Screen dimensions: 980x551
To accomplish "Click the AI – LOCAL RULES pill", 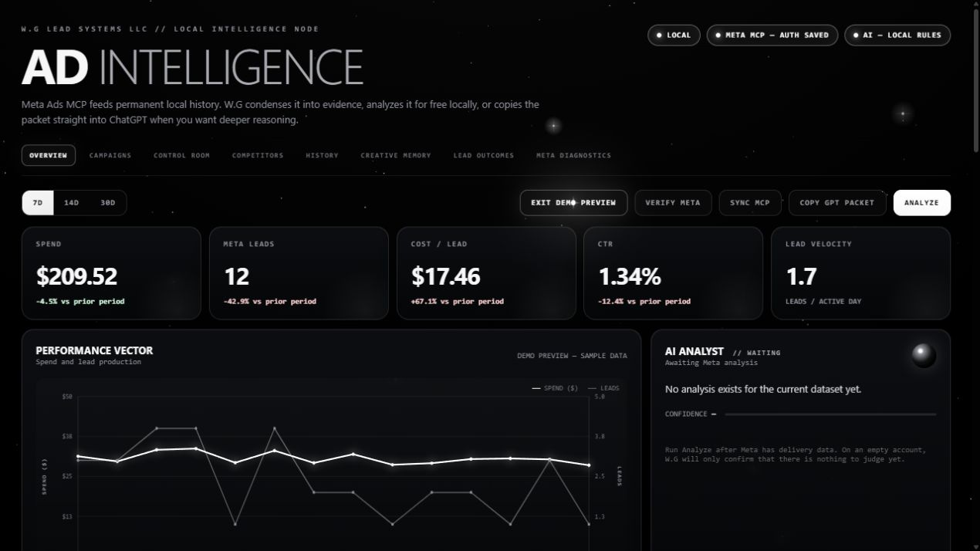I will point(897,35).
